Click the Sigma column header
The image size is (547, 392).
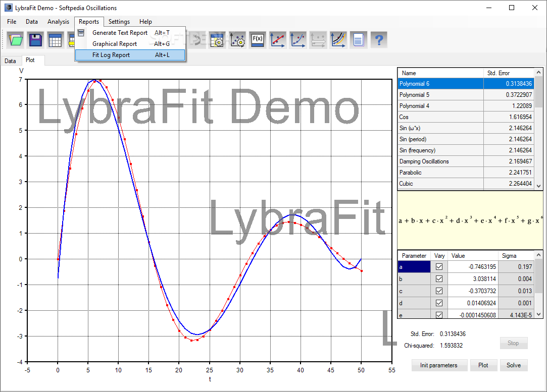click(x=516, y=256)
